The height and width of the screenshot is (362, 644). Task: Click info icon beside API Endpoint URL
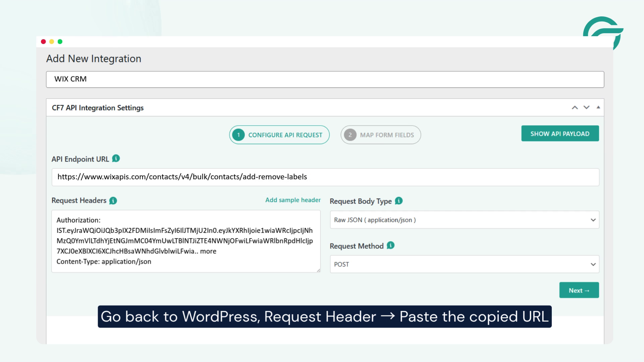coord(116,159)
